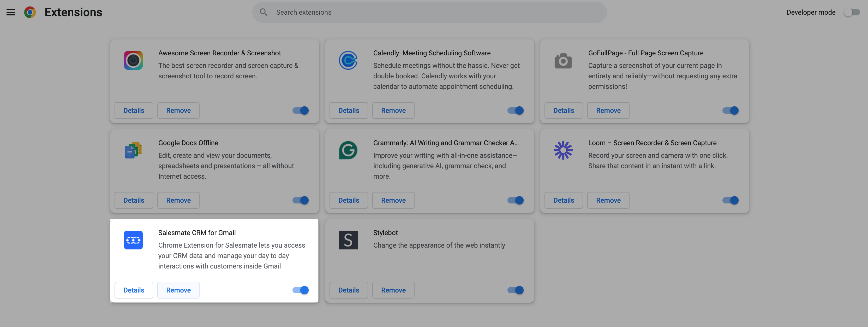Click the Calendly extension icon
Viewport: 868px width, 327px height.
pos(348,60)
